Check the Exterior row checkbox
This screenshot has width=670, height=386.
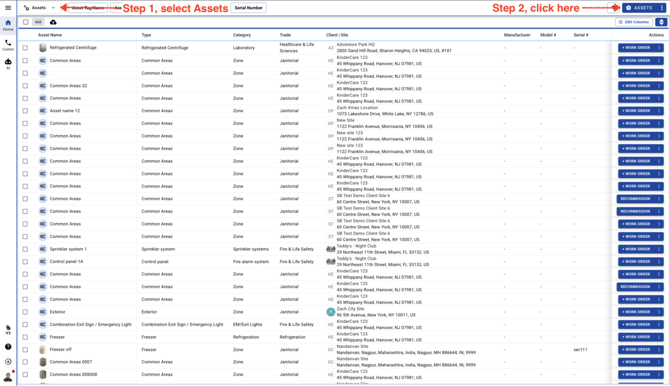25,312
